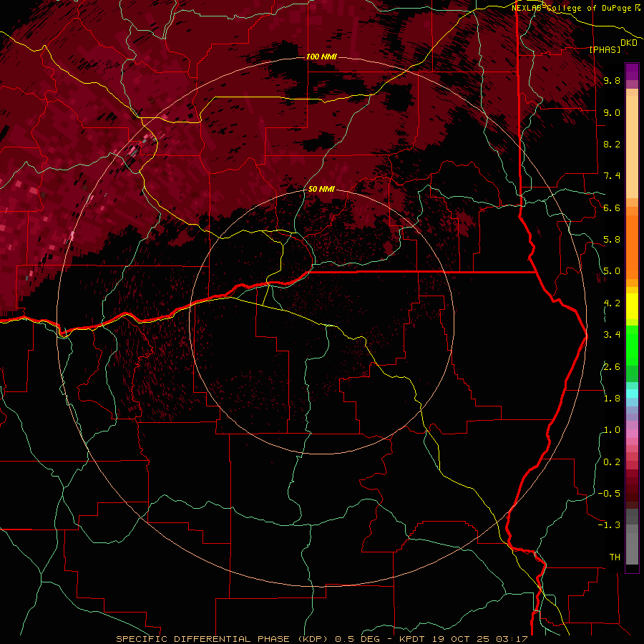Click the 4.2 scale value
This screenshot has height=644, width=644.
pyautogui.click(x=612, y=303)
